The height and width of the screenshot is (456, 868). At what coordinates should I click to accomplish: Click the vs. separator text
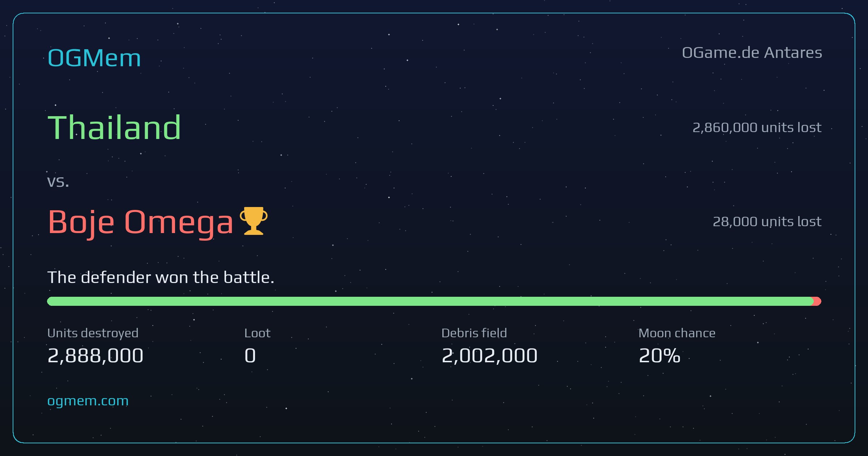[x=58, y=181]
